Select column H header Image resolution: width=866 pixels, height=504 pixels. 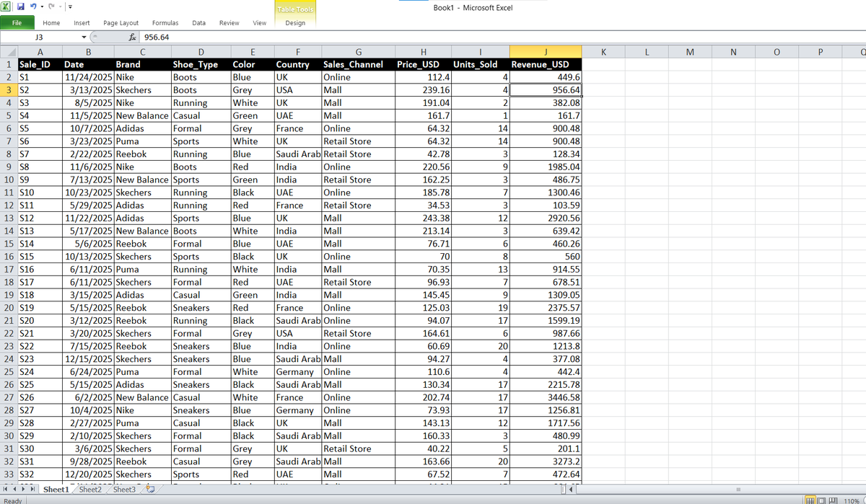coord(424,51)
